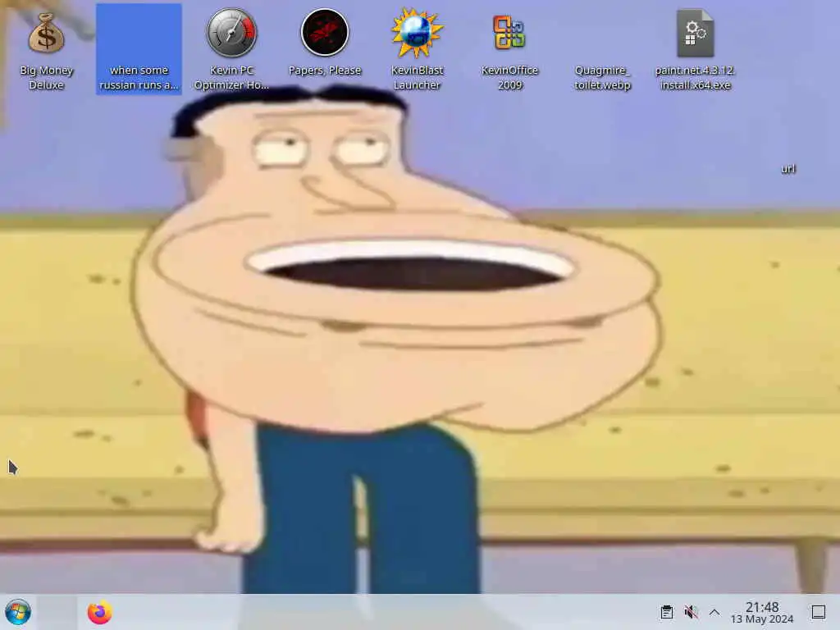Launch Kevin PC Optimizer desktop shortcut
840x630 pixels.
[x=231, y=48]
